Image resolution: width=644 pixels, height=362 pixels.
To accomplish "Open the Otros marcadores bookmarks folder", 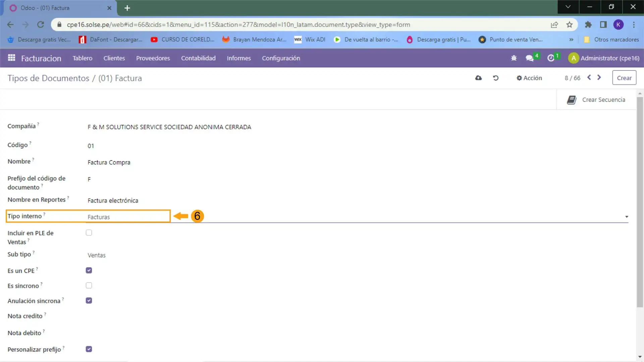I will 611,40.
